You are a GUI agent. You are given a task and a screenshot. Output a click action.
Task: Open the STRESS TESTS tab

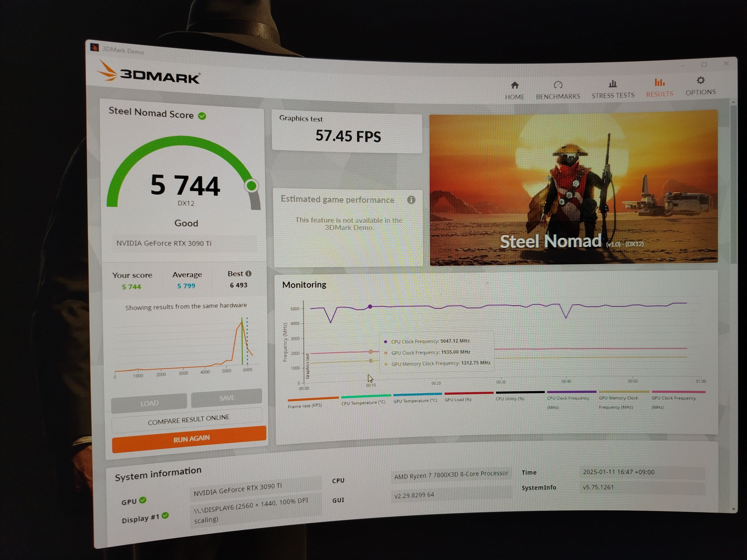613,89
